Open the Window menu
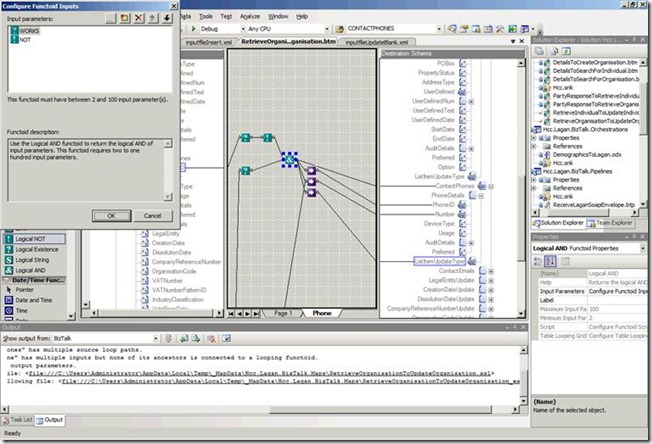Image resolution: width=652 pixels, height=444 pixels. [278, 16]
